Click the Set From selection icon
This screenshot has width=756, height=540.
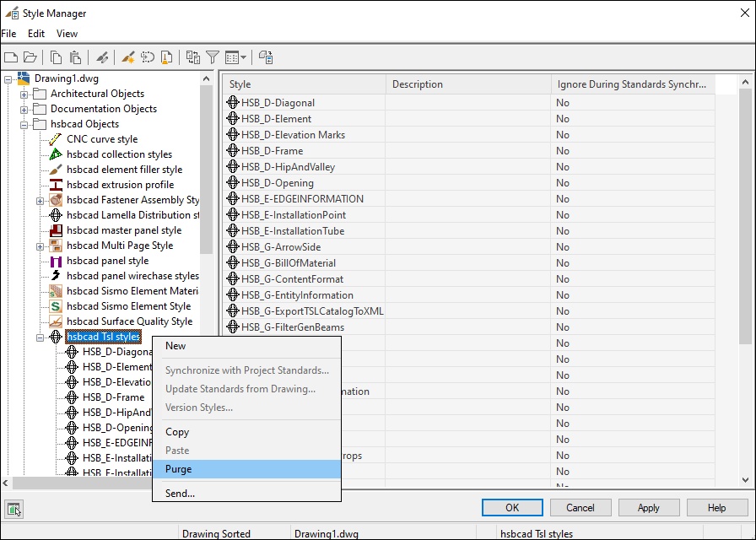[x=147, y=58]
